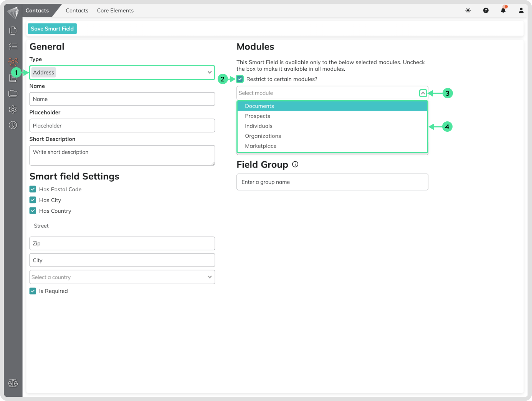Image resolution: width=532 pixels, height=401 pixels.
Task: Expand the Type dropdown showing Address
Action: coord(210,72)
